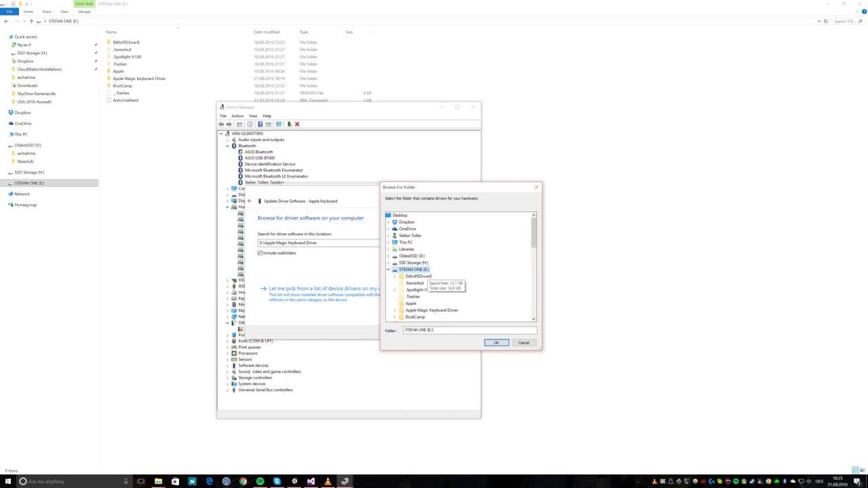Image resolution: width=868 pixels, height=488 pixels.
Task: Expand OneDrive node in Browse dialog tree
Action: tap(389, 229)
